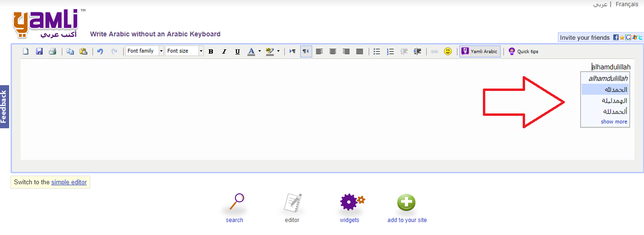Show more suggestions

tap(614, 122)
